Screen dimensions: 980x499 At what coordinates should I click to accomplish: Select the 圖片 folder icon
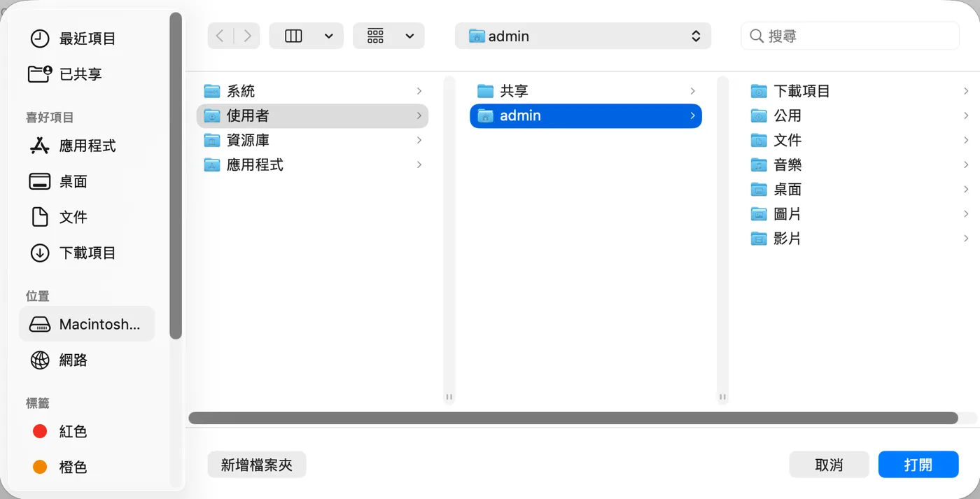(759, 213)
